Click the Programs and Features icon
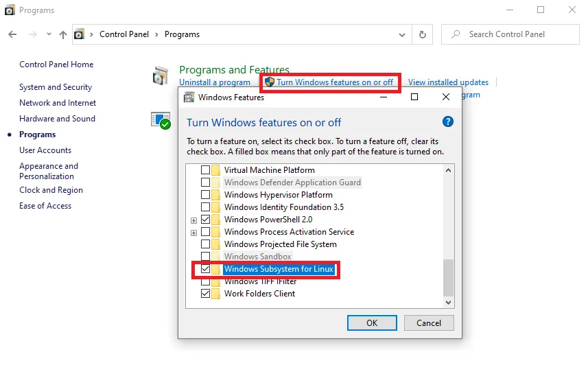The image size is (588, 374). 161,75
